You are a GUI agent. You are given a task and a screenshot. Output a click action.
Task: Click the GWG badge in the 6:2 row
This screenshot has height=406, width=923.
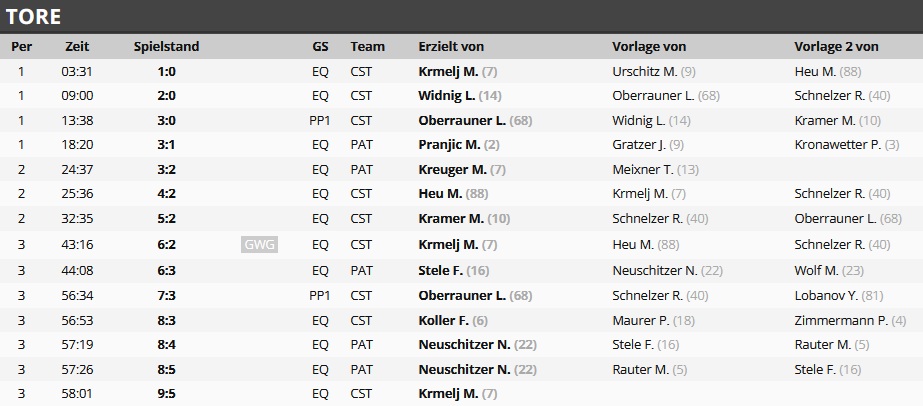(259, 245)
